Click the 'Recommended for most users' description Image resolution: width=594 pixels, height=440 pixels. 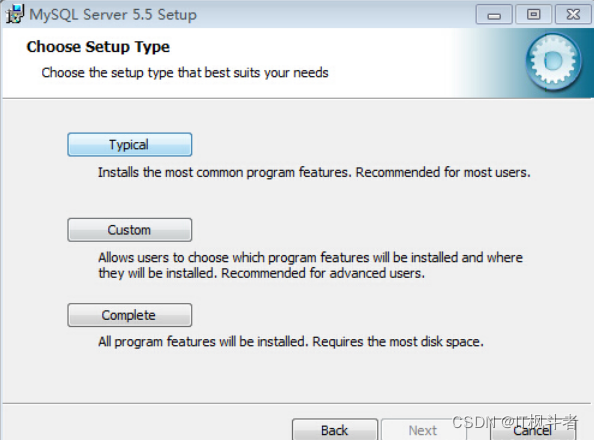click(x=443, y=172)
